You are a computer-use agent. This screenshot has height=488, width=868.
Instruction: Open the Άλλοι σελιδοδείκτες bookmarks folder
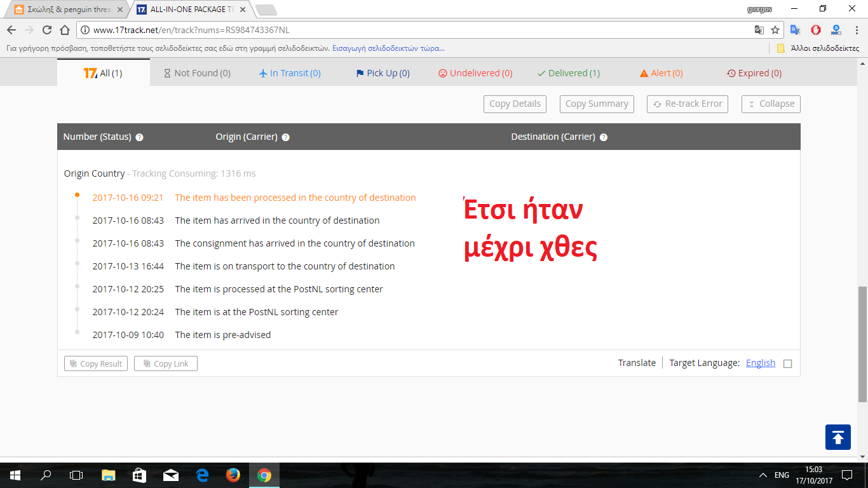(818, 48)
